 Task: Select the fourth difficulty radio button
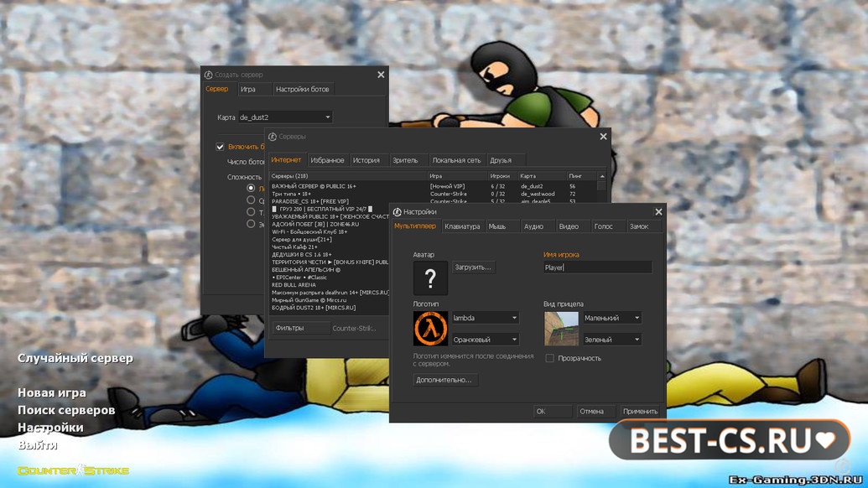(x=251, y=224)
